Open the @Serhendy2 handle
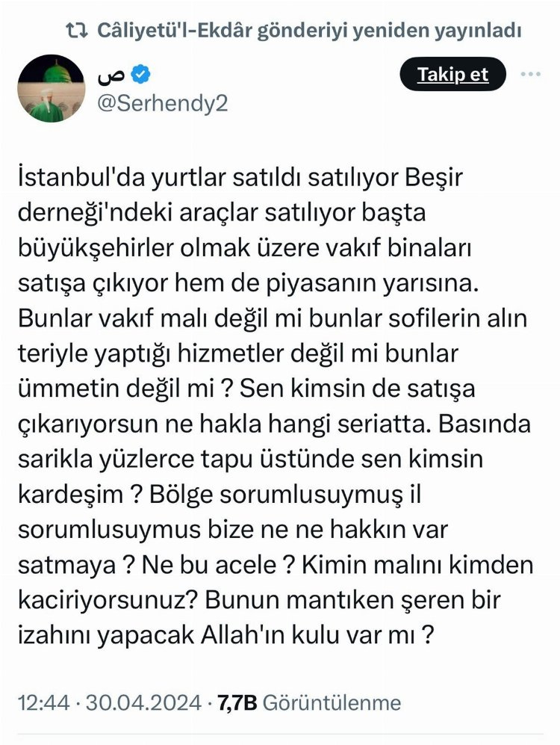Image resolution: width=560 pixels, height=745 pixels. point(163,102)
